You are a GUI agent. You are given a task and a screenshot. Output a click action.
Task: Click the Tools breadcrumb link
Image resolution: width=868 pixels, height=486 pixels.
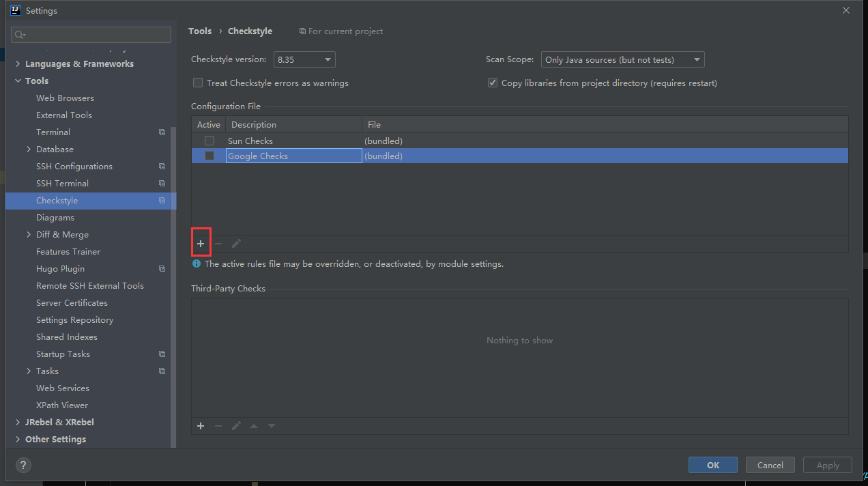[200, 31]
